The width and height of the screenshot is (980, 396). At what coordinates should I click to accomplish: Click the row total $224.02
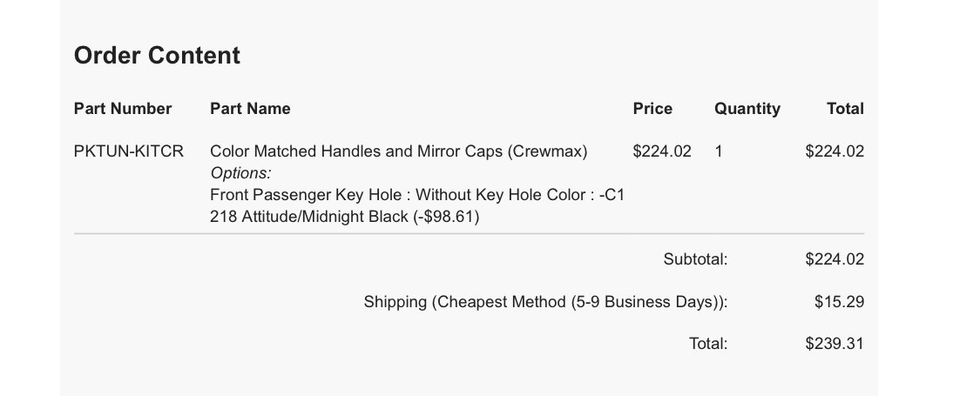[x=835, y=151]
